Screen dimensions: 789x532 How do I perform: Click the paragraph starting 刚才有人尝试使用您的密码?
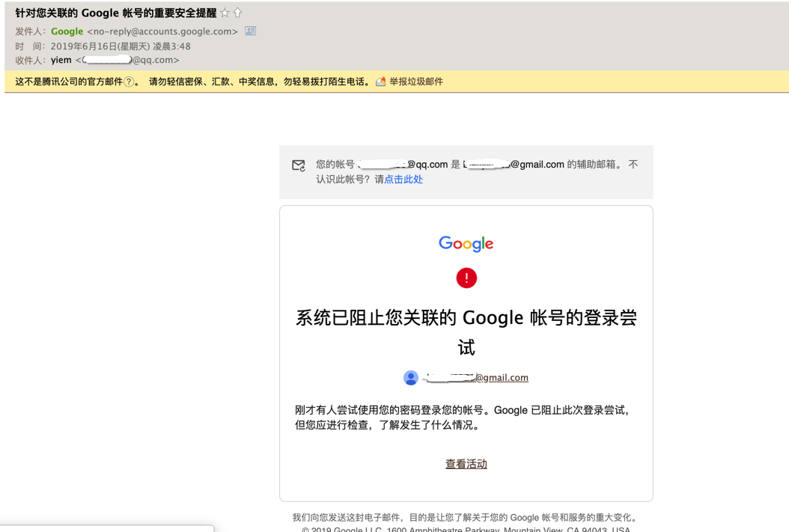462,418
